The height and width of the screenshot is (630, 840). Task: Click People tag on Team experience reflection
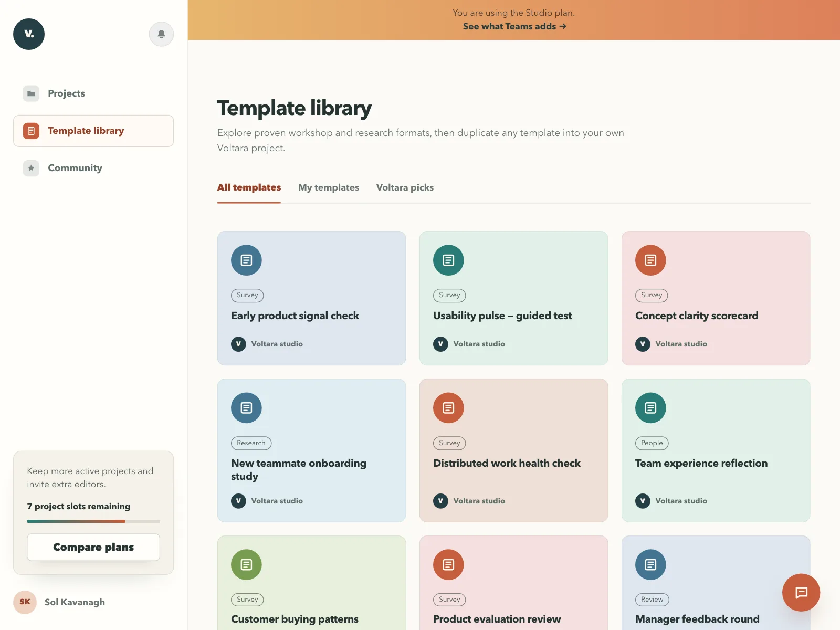652,443
